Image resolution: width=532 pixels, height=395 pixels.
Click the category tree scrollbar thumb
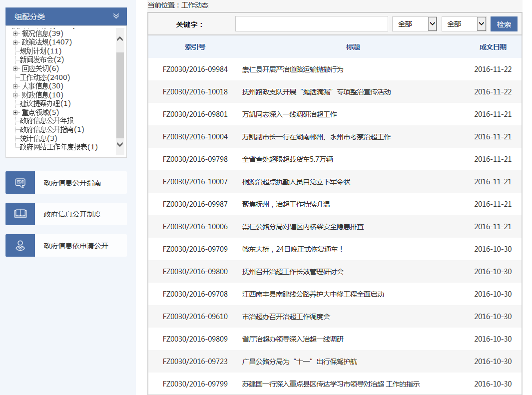tap(120, 95)
